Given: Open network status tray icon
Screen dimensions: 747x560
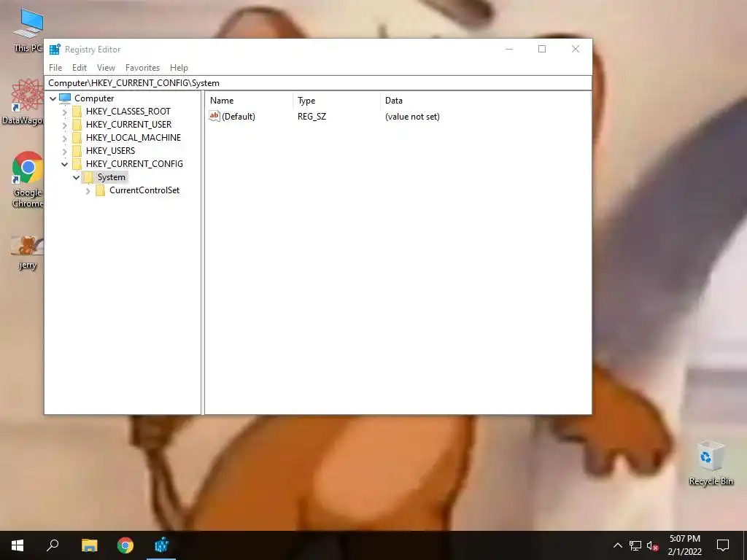Looking at the screenshot, I should point(635,545).
